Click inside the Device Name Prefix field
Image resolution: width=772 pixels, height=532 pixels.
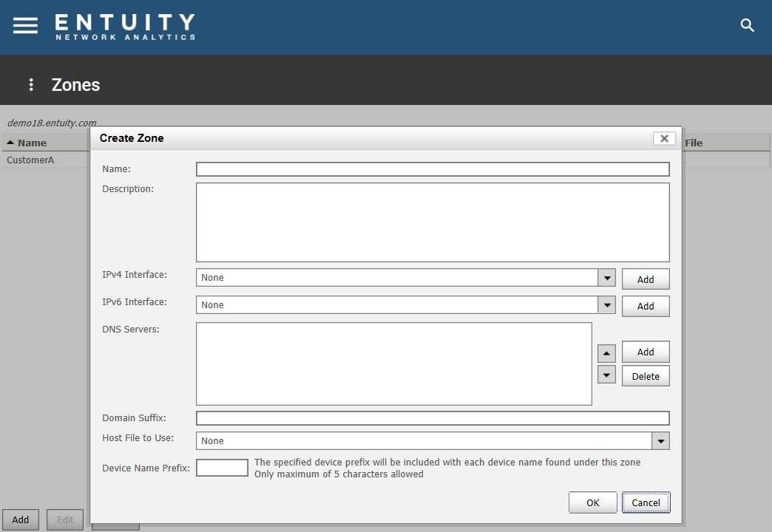[222, 467]
